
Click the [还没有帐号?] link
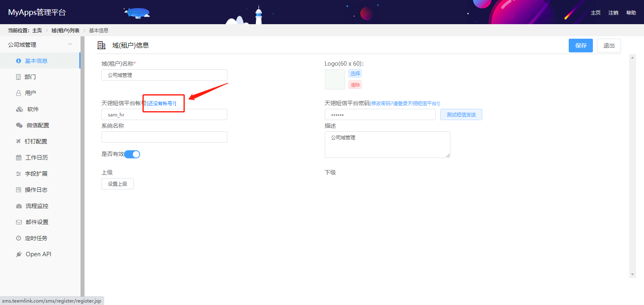(x=161, y=104)
